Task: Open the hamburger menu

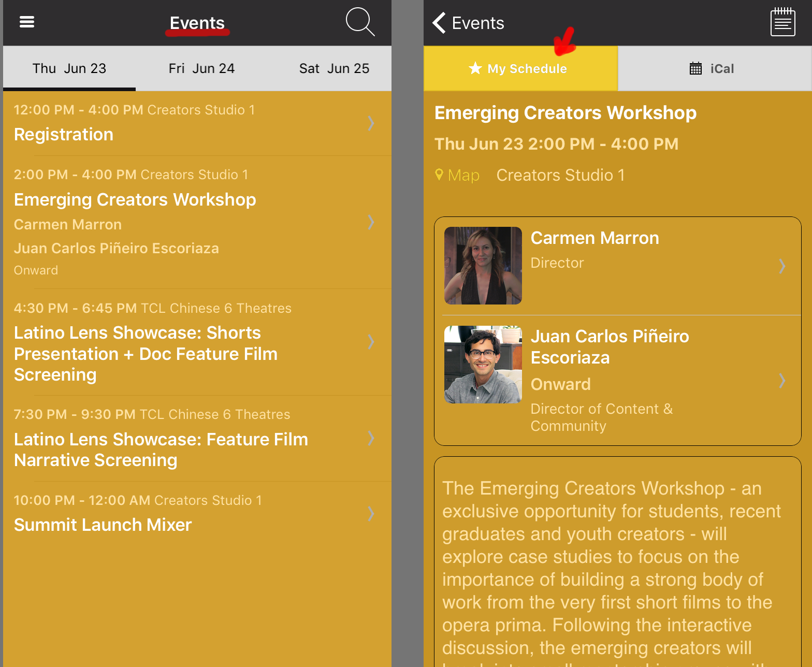Action: coord(27,22)
